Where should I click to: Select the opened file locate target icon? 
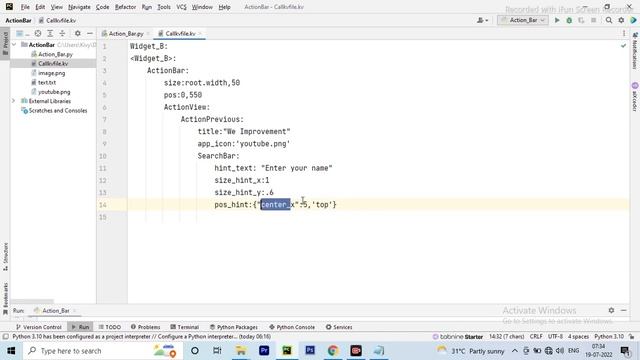tap(38, 33)
